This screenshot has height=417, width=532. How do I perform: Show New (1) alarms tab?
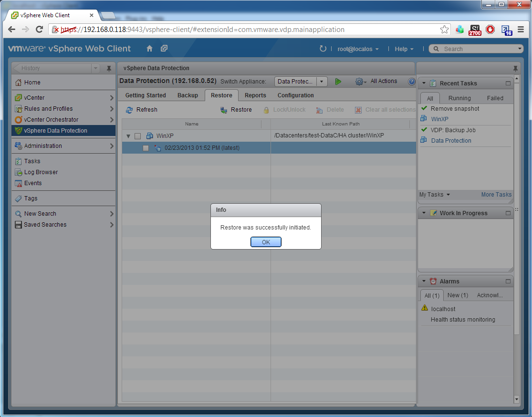tap(458, 295)
